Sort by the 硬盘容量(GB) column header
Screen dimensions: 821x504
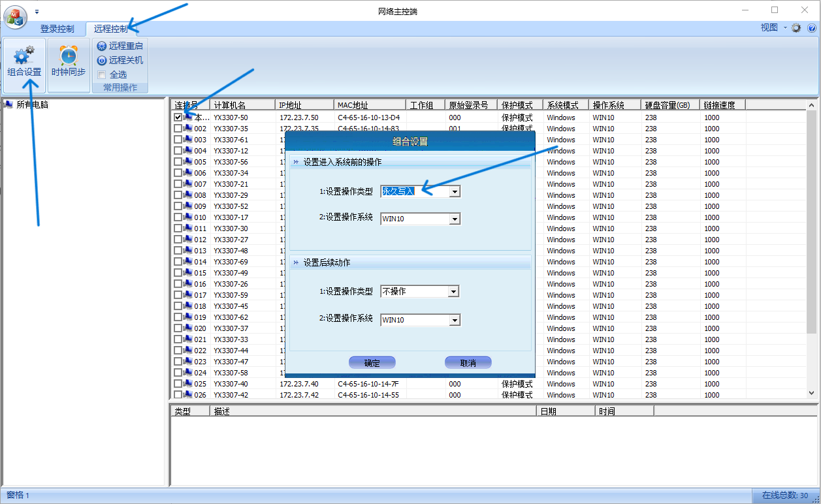pyautogui.click(x=671, y=105)
